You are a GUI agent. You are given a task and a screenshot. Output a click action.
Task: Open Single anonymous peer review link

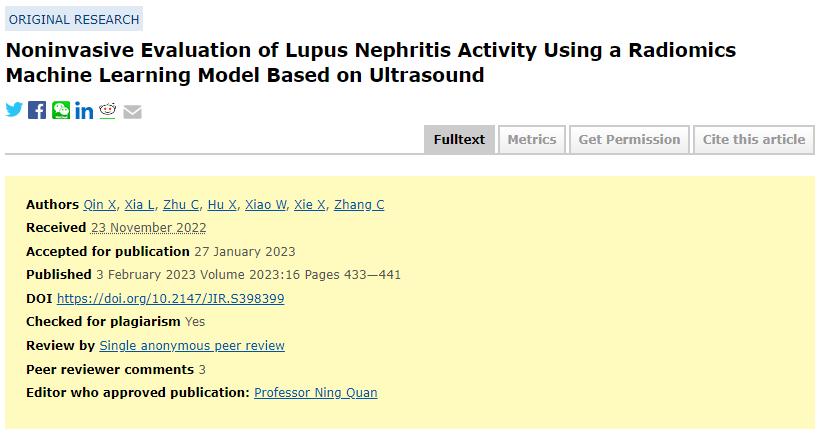pyautogui.click(x=192, y=346)
